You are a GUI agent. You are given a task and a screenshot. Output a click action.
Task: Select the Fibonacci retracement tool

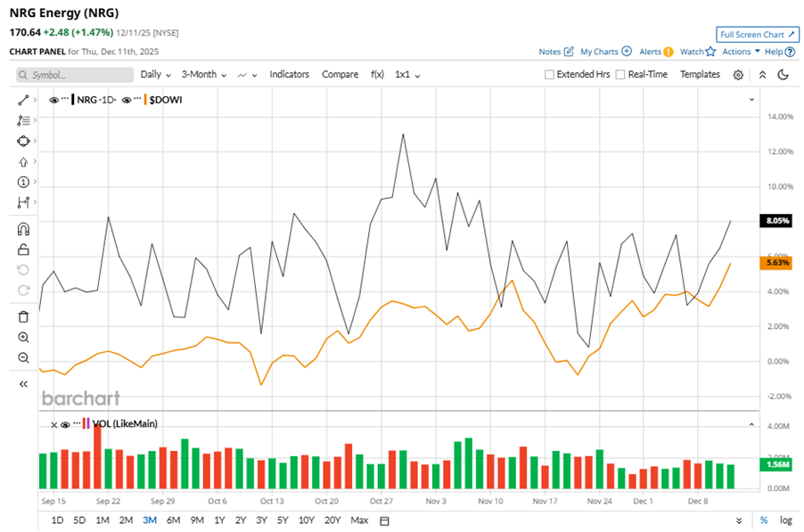tap(23, 120)
